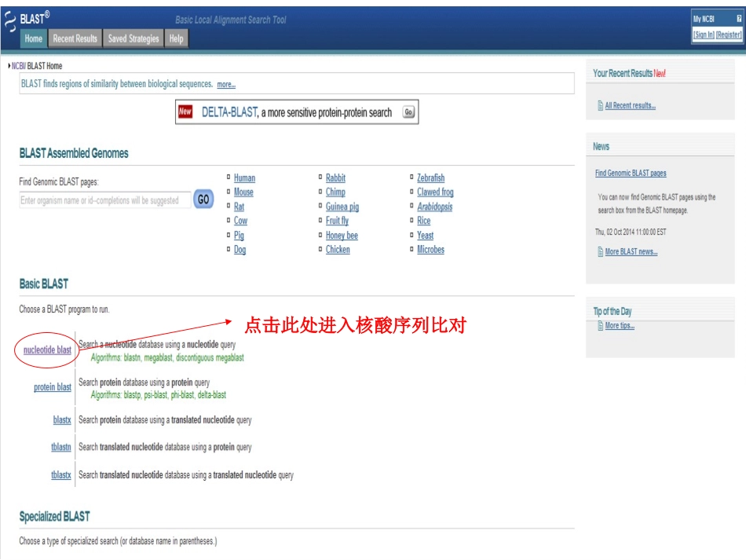This screenshot has height=560, width=746.
Task: Open the Arabidopsis genome link
Action: click(435, 207)
